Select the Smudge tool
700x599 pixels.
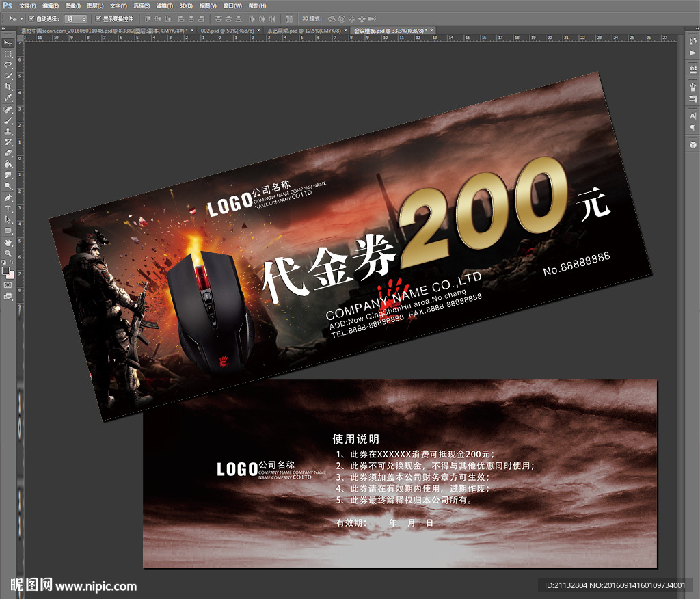[x=8, y=175]
